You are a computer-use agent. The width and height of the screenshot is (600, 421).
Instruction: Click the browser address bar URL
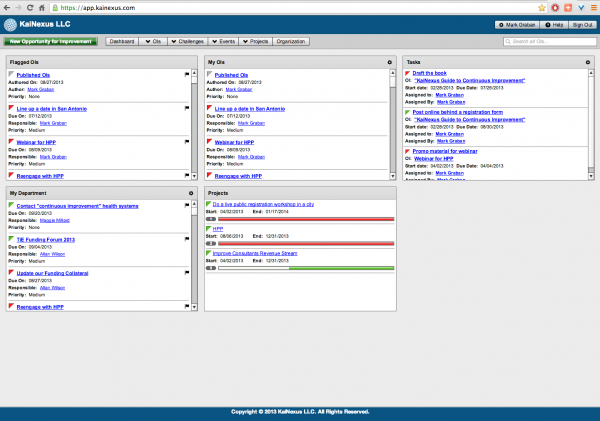pos(98,8)
